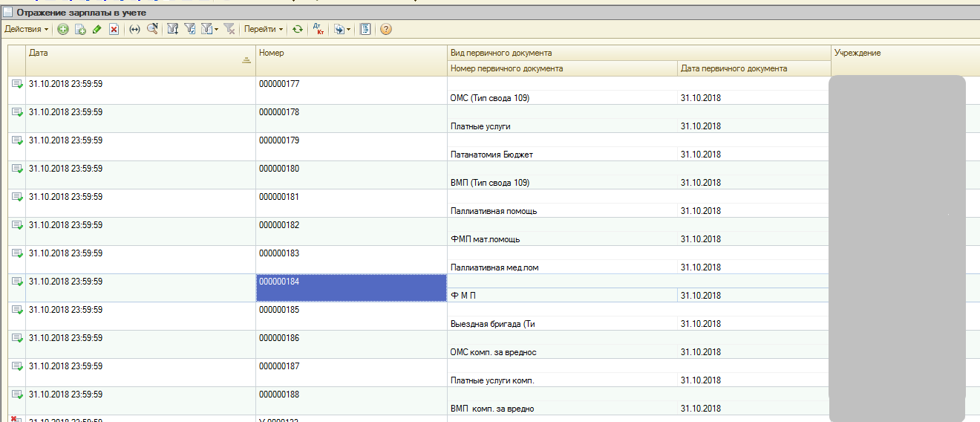The image size is (980, 422).
Task: Click the Дт/Кт posting result icon
Action: click(x=318, y=29)
